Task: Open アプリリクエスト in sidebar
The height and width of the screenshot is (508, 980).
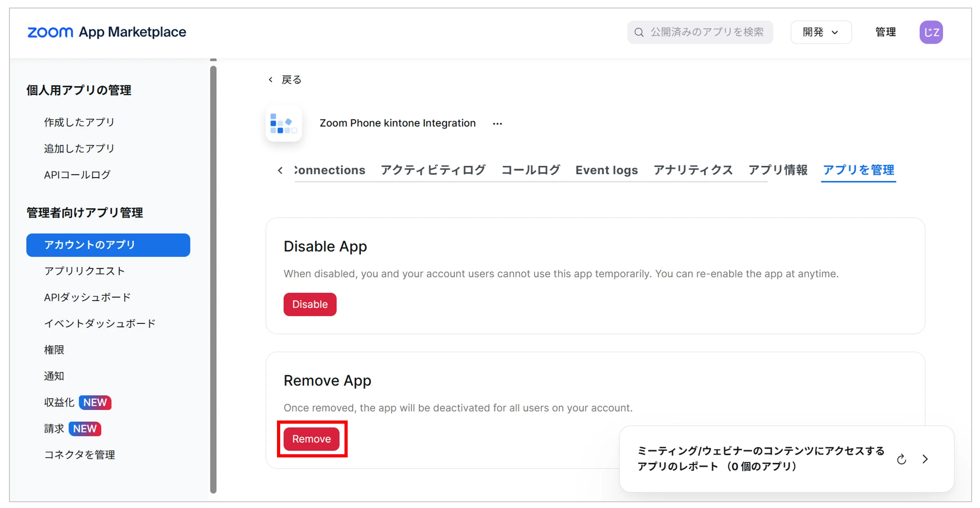Action: point(84,271)
